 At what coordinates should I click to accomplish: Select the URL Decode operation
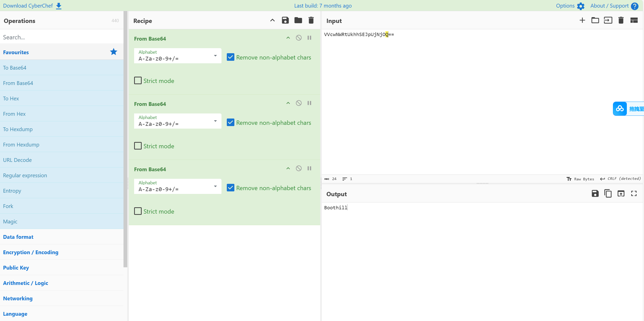(62, 160)
